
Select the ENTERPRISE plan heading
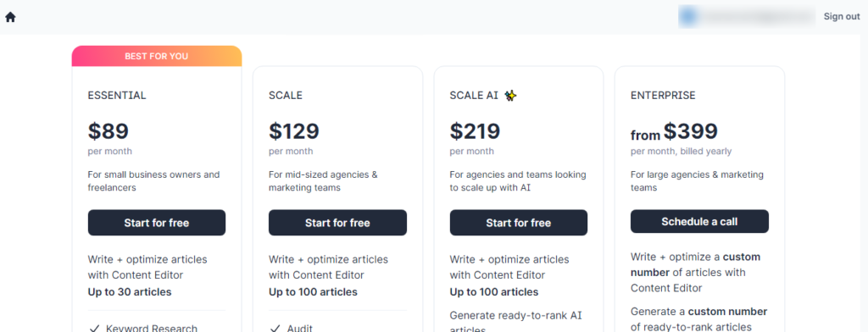point(663,96)
